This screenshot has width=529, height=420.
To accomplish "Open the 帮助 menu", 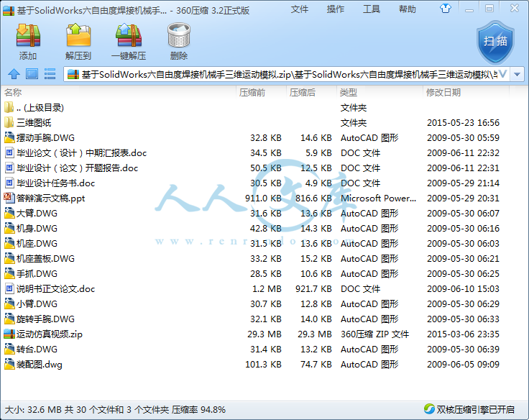I will tap(408, 9).
